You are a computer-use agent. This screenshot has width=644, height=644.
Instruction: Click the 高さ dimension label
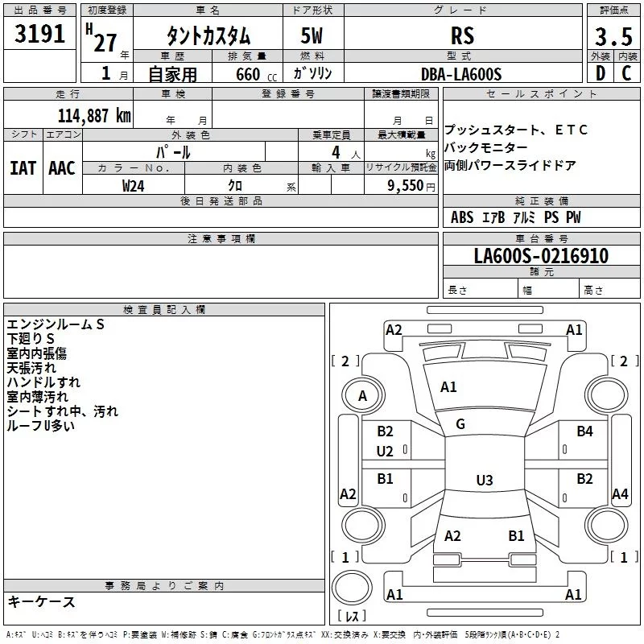(593, 291)
